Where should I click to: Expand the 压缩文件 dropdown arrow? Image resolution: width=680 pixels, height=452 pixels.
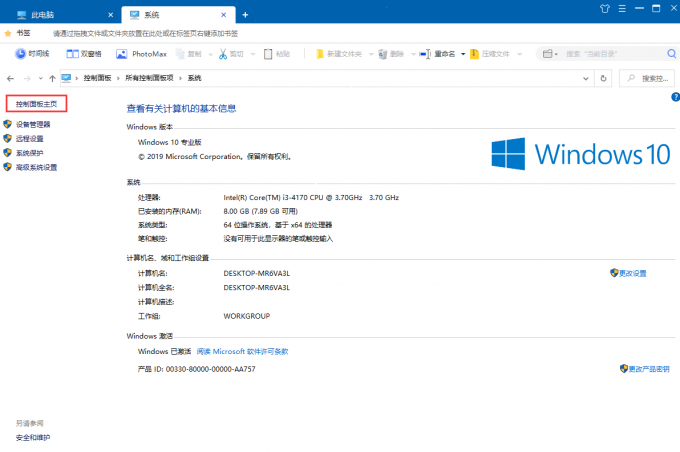coord(520,54)
